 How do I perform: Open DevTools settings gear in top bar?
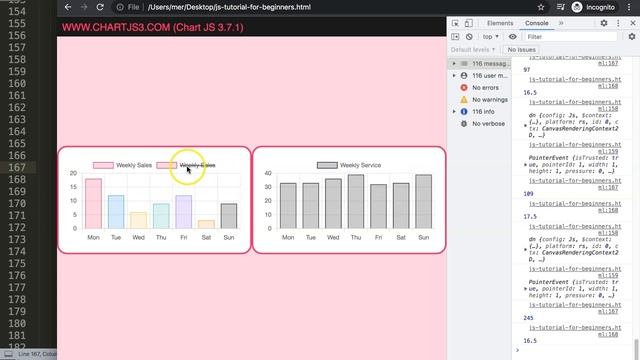coord(604,23)
